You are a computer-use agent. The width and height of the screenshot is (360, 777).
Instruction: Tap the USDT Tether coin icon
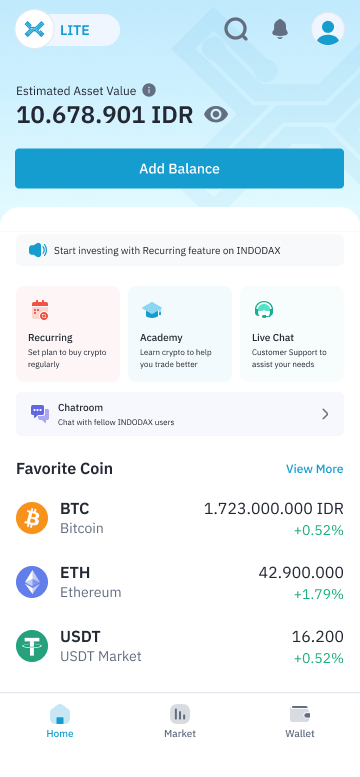click(x=32, y=646)
